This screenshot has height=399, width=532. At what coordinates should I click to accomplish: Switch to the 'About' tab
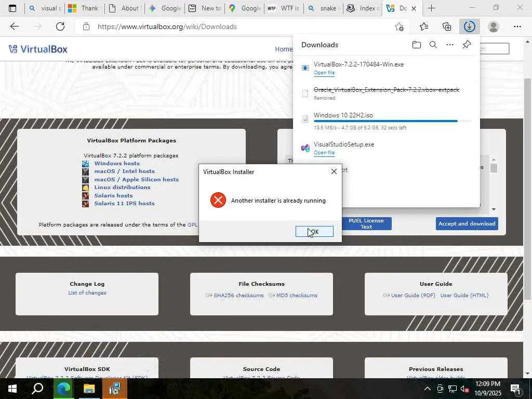coord(125,8)
